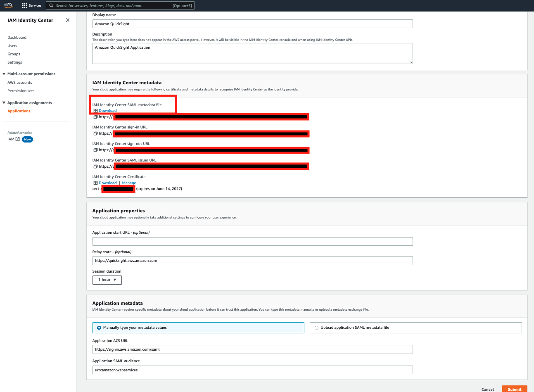The width and height of the screenshot is (534, 392).
Task: Click the Application SAML audience field
Action: [x=253, y=370]
